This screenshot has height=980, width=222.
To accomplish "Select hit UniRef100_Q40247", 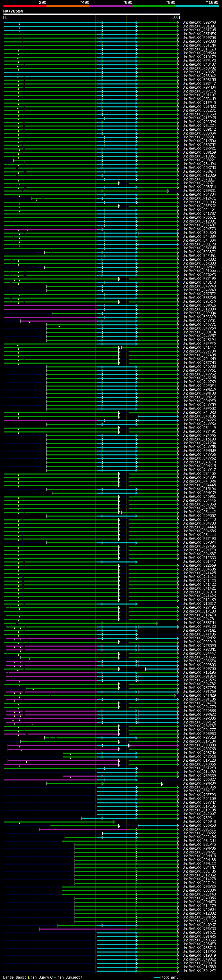I will [x=199, y=508].
